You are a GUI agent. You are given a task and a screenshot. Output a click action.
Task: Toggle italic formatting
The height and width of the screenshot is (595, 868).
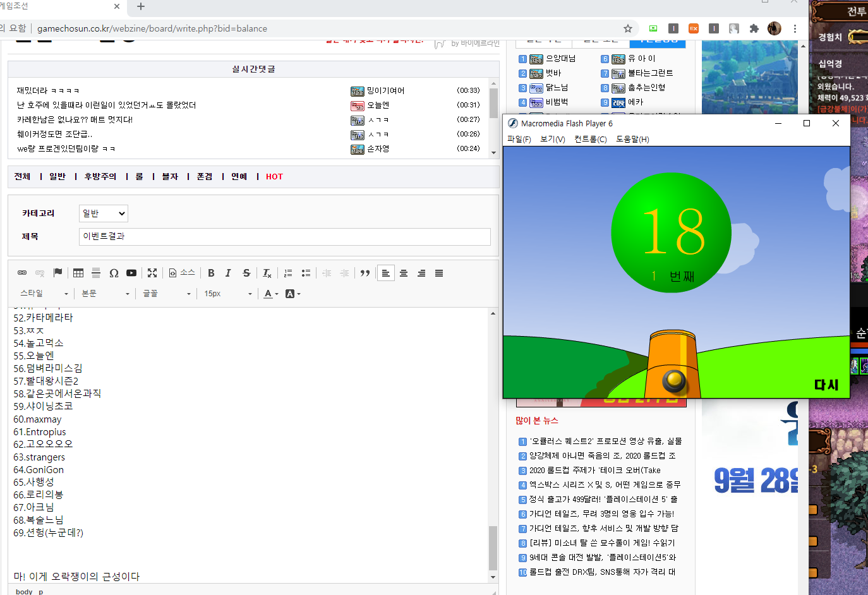click(x=228, y=273)
